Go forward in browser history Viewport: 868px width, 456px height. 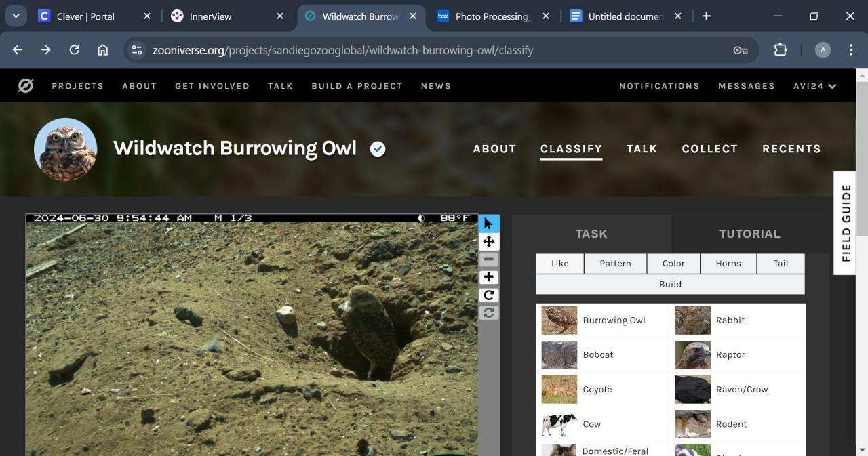click(45, 50)
